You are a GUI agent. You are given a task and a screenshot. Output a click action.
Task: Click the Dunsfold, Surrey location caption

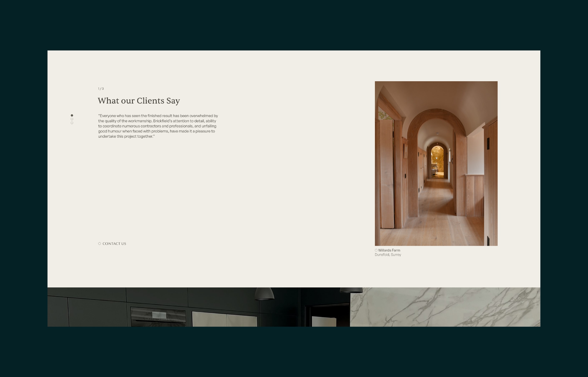(388, 255)
